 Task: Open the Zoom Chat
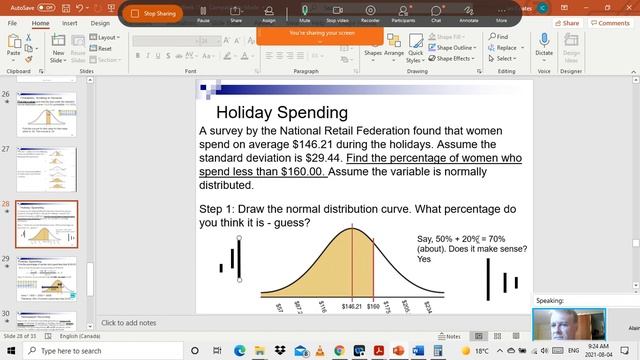click(436, 13)
